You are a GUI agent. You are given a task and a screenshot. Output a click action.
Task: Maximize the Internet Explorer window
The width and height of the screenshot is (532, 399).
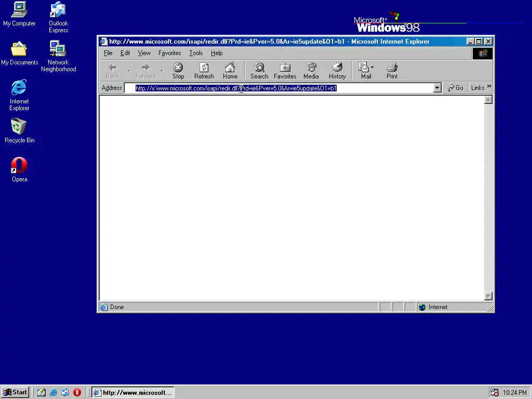click(478, 42)
